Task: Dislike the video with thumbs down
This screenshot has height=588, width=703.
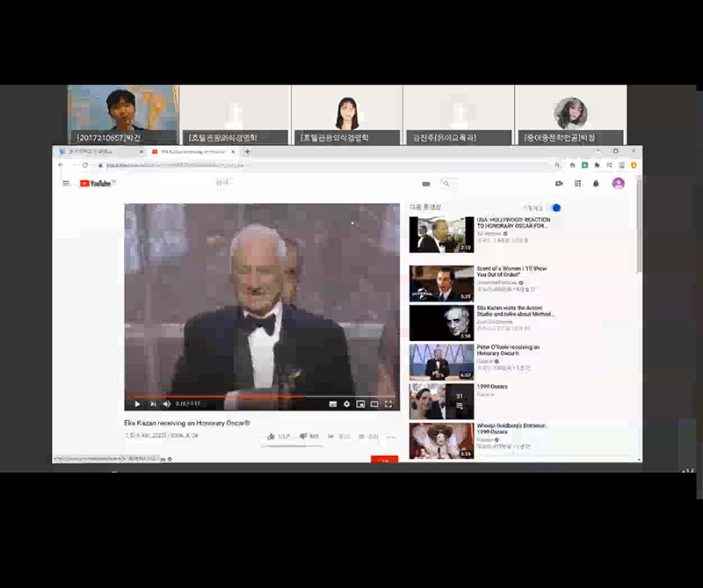Action: (303, 437)
